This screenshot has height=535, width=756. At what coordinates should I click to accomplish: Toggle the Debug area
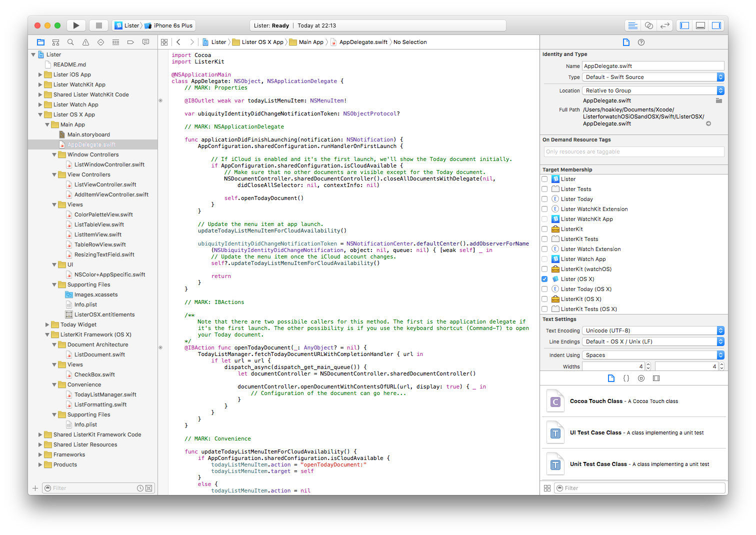[x=700, y=25]
